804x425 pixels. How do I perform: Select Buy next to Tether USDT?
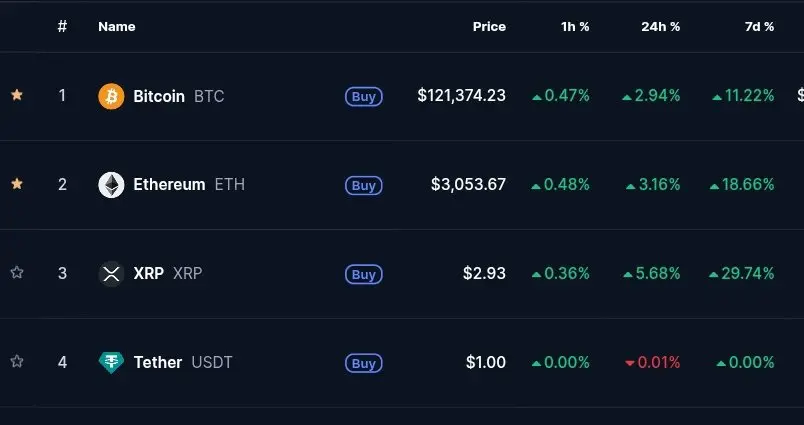pyautogui.click(x=364, y=363)
